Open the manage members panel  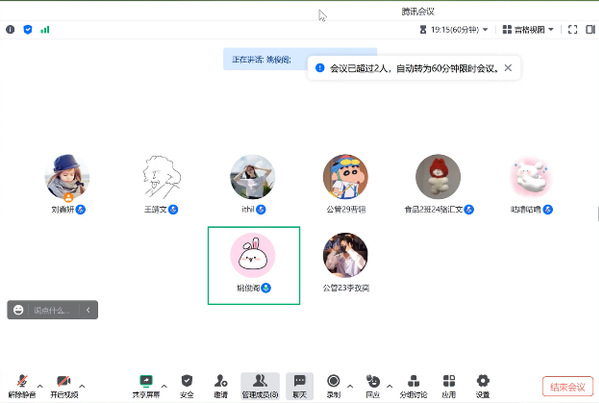[x=260, y=386]
